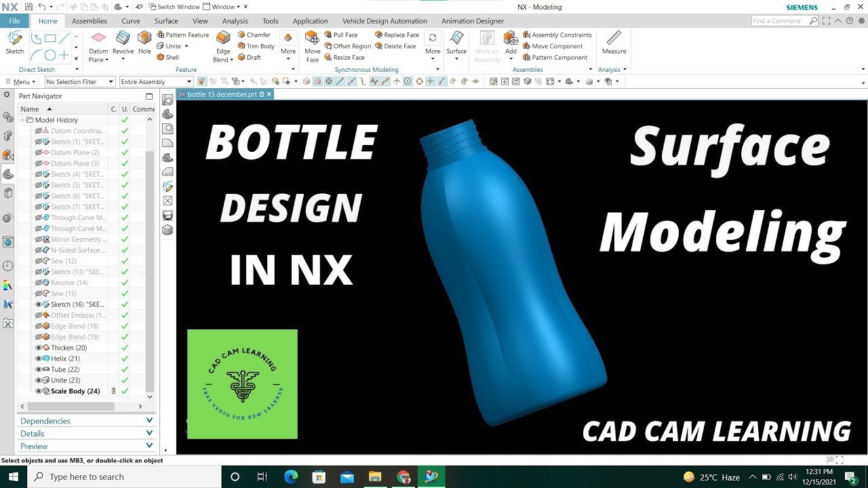This screenshot has height=488, width=868.
Task: Select Delete Face
Action: click(x=395, y=46)
